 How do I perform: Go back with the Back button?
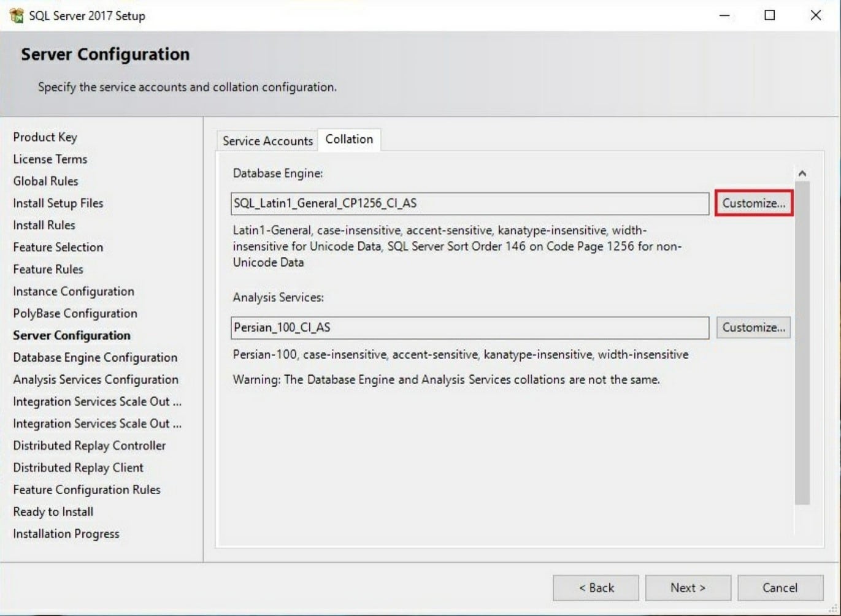(x=596, y=588)
